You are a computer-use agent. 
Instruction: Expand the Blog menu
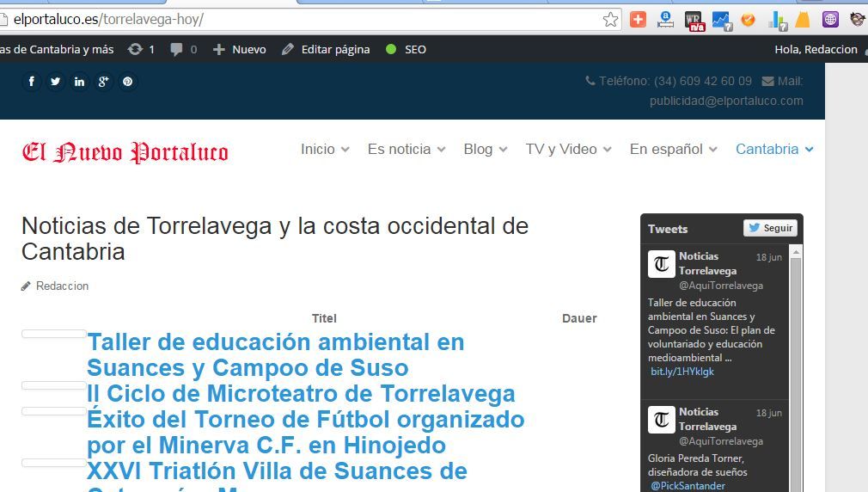click(486, 149)
